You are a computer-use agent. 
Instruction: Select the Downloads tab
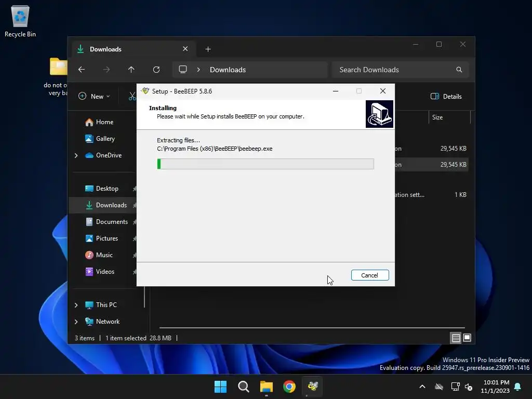tap(134, 49)
